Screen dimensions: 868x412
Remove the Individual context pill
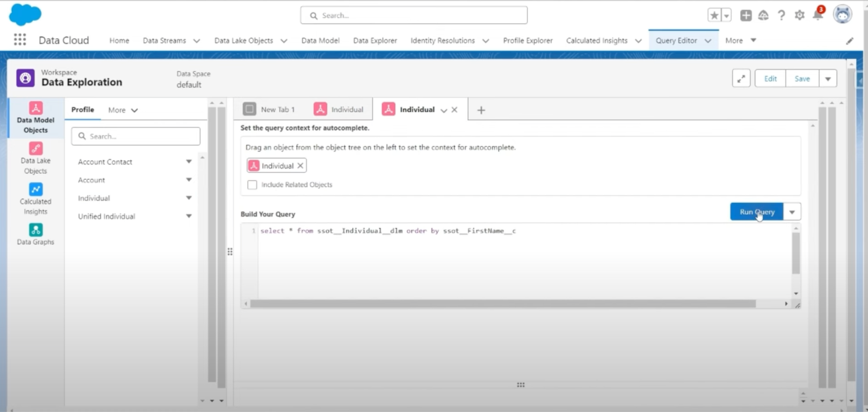click(300, 166)
